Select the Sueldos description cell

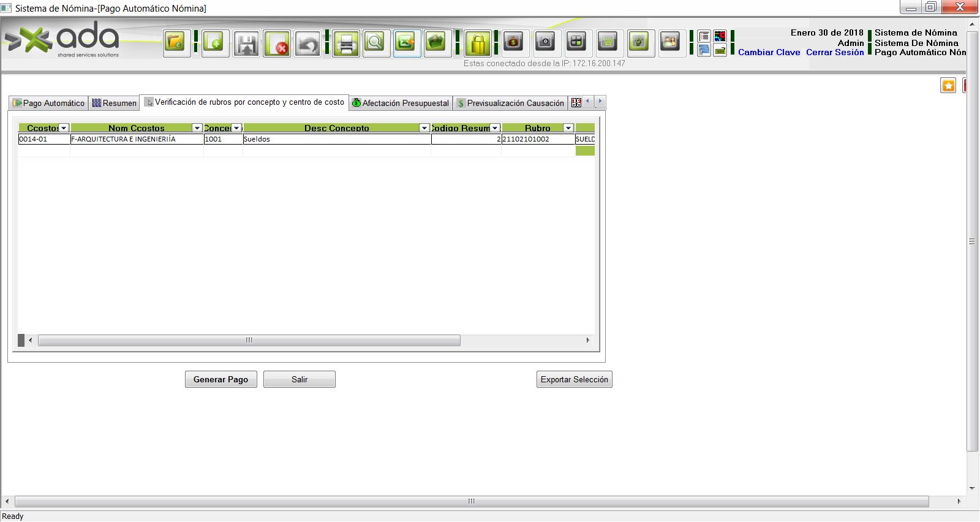pos(336,139)
